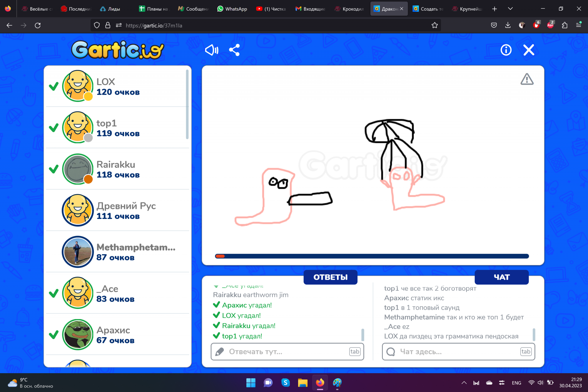The image size is (588, 392).
Task: Click the round timer progress bar
Action: pyautogui.click(x=371, y=256)
